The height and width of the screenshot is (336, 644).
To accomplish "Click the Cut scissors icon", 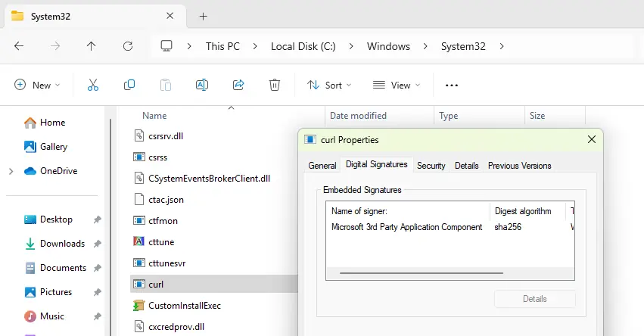I will point(93,85).
